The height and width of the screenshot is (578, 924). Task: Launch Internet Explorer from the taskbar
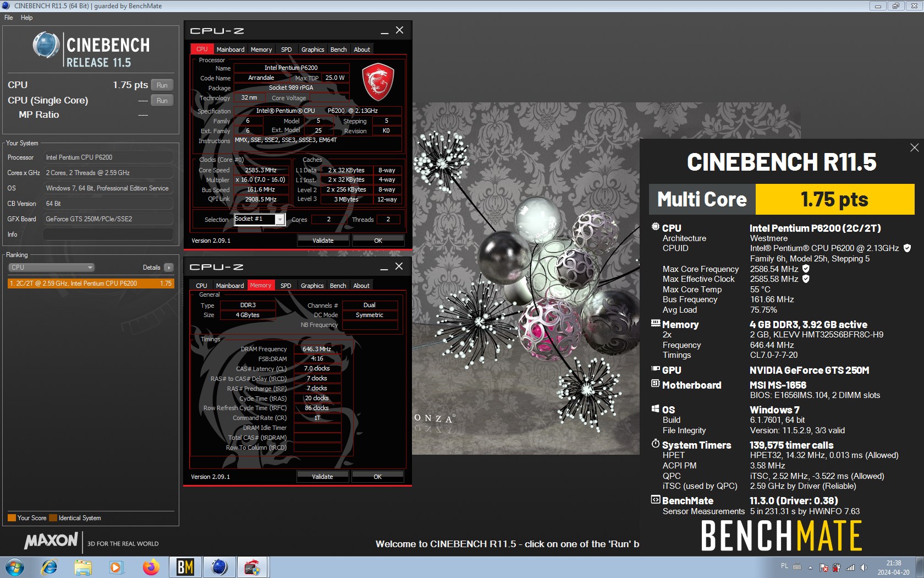tap(50, 567)
